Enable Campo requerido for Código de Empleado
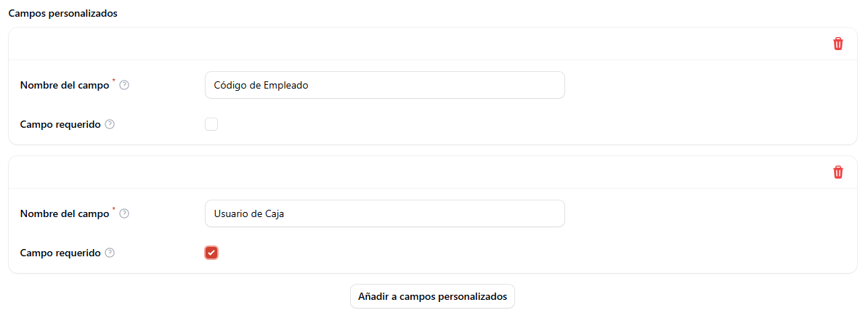868x318 pixels. coord(211,124)
